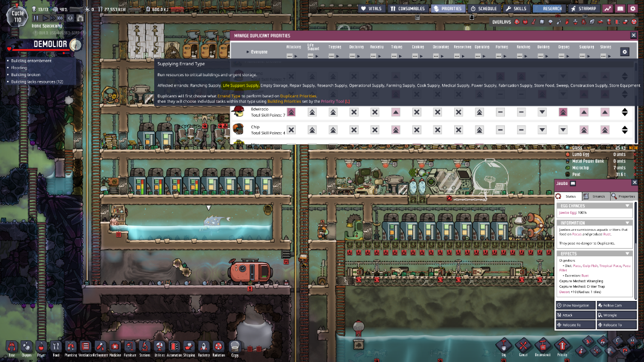The height and width of the screenshot is (362, 644).
Task: Show the Temperature overlay thermometer icon
Action: point(533,22)
